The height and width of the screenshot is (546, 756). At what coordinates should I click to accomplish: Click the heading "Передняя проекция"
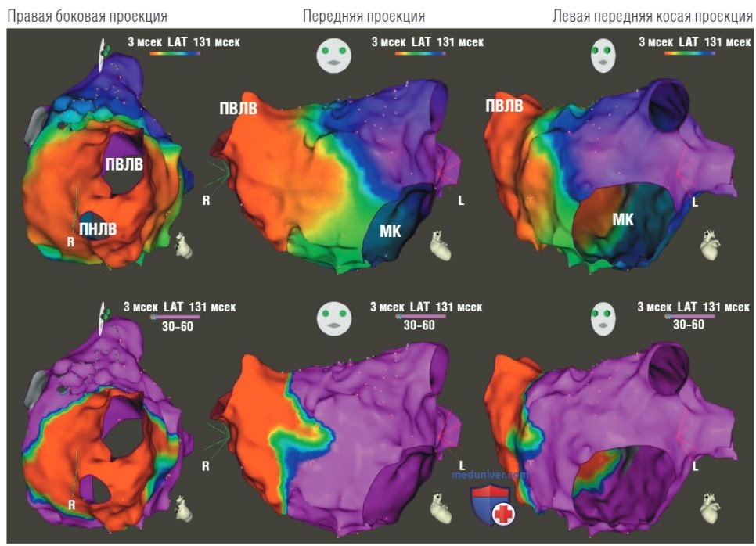coord(364,16)
